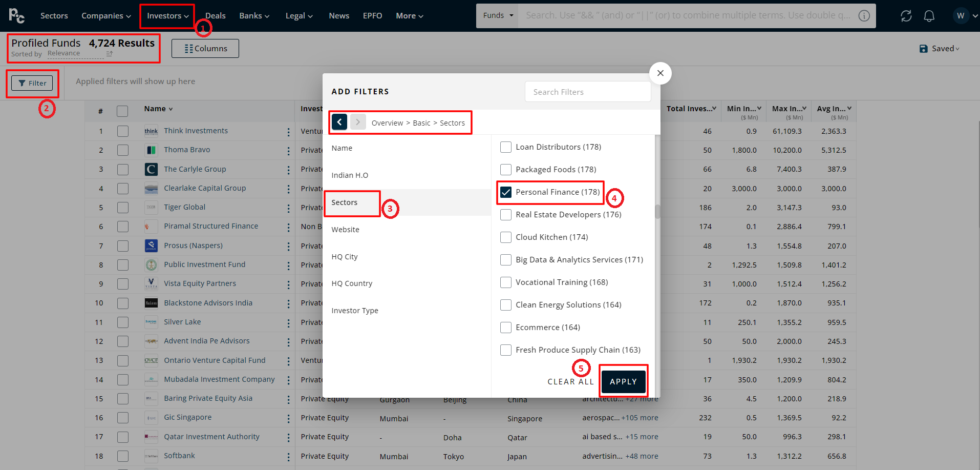Click the refresh sync icon
980x470 pixels.
click(x=906, y=16)
